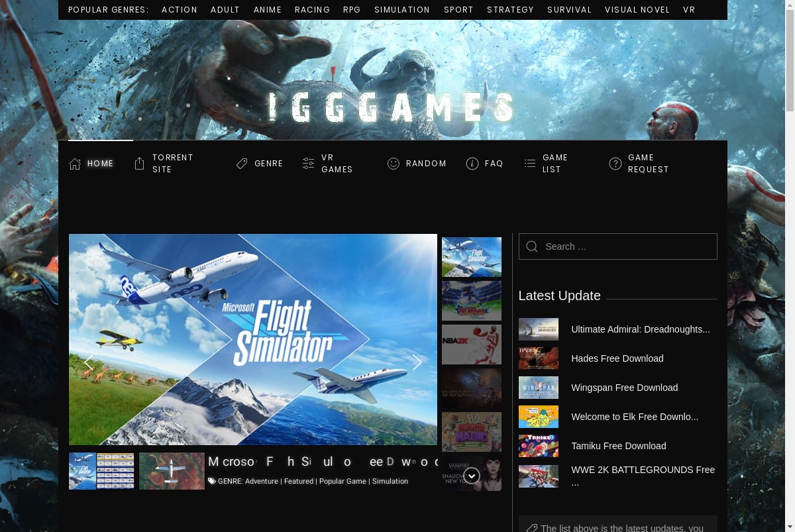Click the VR Games sliders icon

coord(308,164)
